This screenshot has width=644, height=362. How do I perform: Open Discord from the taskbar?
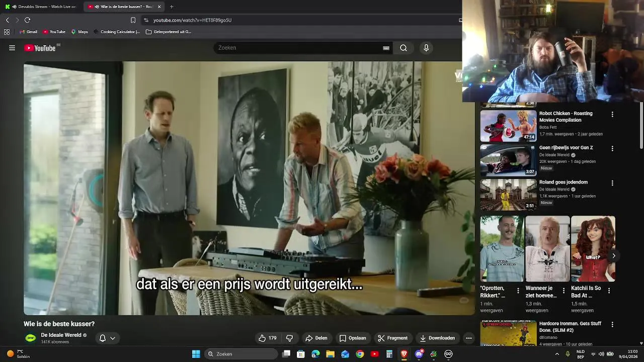[419, 354]
